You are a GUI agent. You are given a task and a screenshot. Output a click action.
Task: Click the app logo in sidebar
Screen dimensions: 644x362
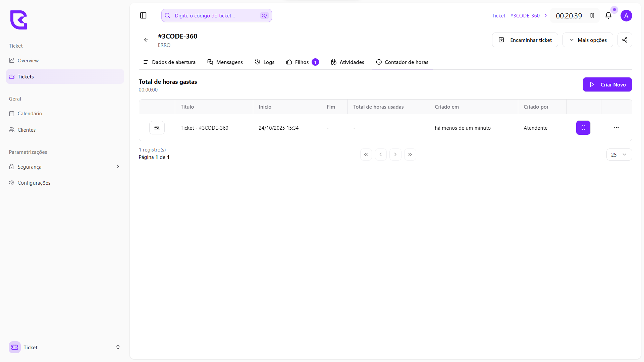coord(18,20)
